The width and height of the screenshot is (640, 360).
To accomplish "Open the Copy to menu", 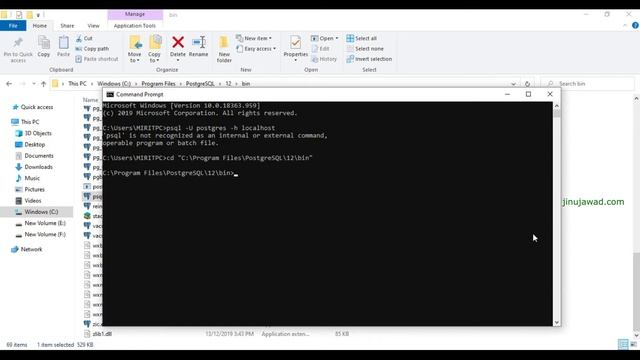I will [x=155, y=49].
